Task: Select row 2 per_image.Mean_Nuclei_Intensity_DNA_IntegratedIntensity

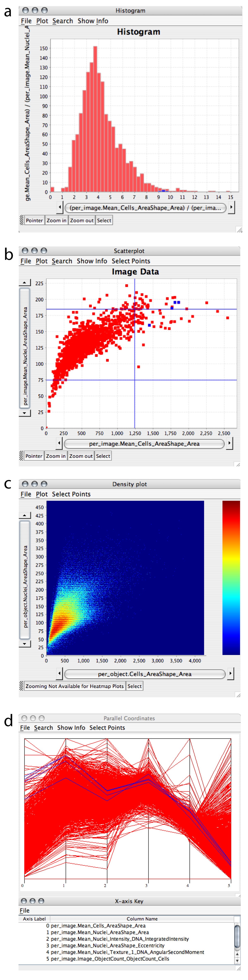Action: tap(126, 939)
